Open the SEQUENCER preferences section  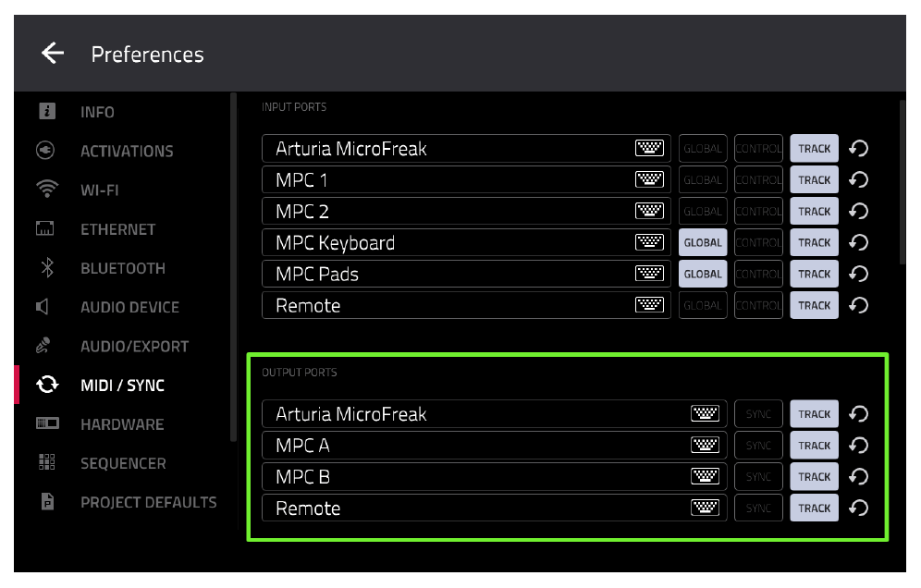point(101,463)
